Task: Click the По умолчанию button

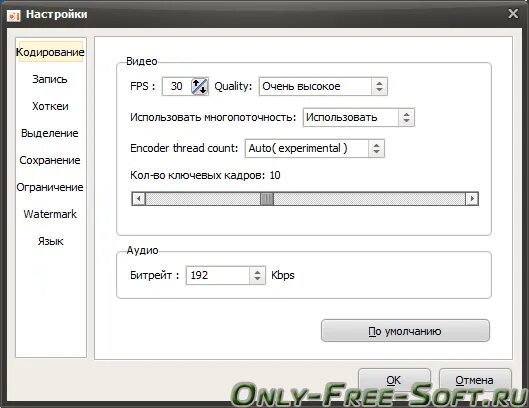Action: 405,331
